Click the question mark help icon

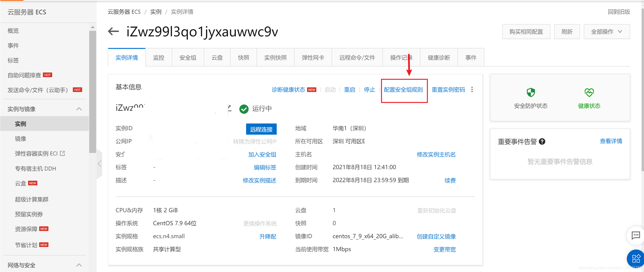(542, 142)
